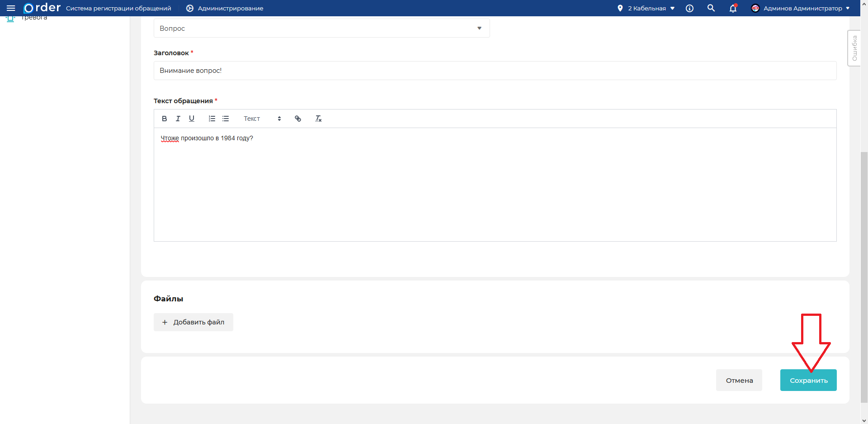Clear text formatting in the editor

pos(318,119)
